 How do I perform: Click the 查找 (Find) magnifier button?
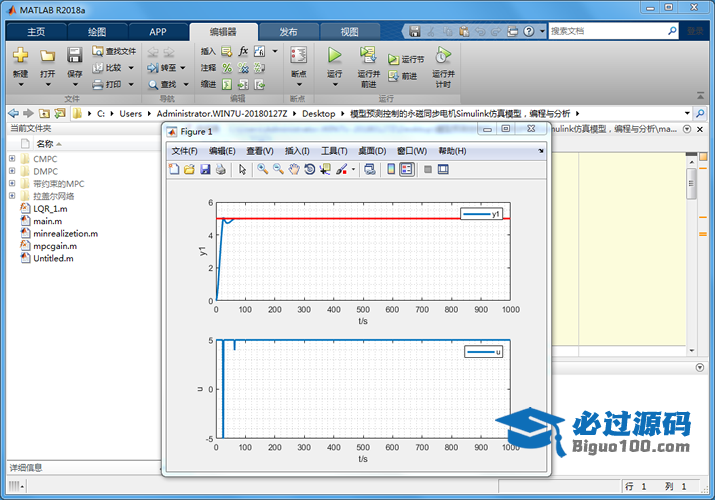coord(162,84)
